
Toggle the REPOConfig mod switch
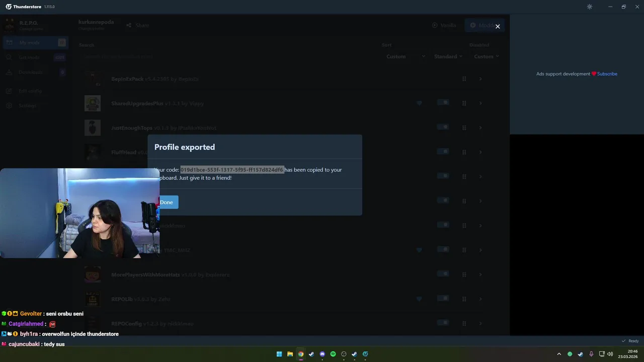coord(443,323)
